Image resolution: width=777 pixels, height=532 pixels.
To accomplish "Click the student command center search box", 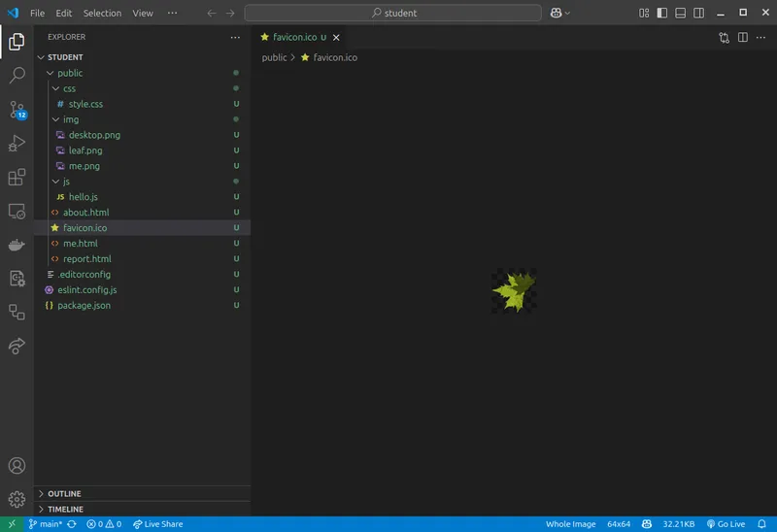I will pos(393,13).
